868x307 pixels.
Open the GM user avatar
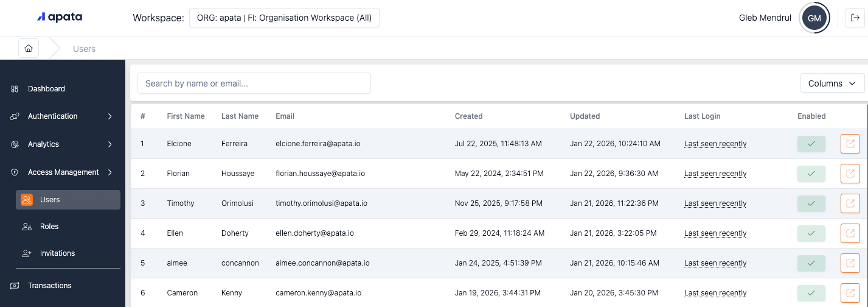814,18
